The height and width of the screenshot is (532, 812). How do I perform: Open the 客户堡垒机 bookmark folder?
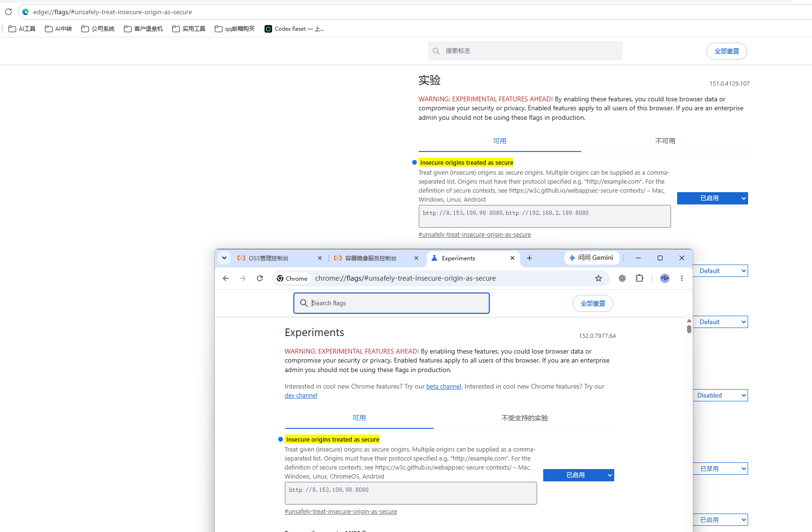[x=143, y=29]
